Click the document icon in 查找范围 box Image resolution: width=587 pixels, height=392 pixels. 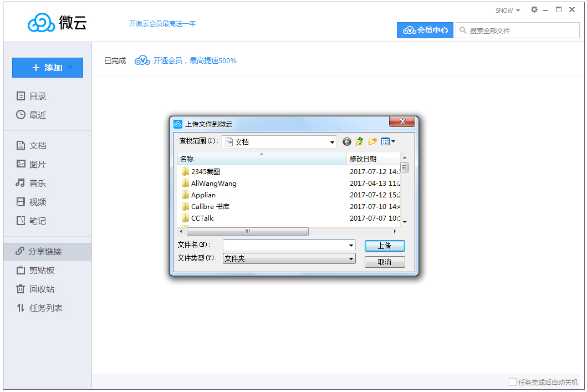click(x=229, y=142)
